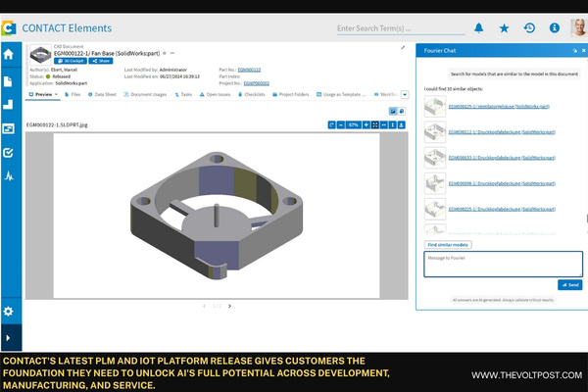Open the checkmark tasks icon in the sidebar
Image resolution: width=588 pixels, height=392 pixels.
coord(8,152)
